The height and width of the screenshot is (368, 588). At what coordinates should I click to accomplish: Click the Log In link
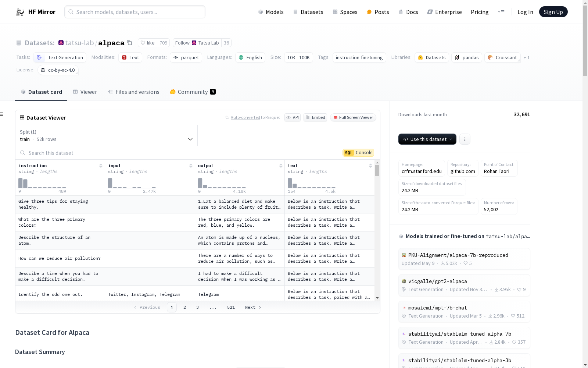pos(525,12)
